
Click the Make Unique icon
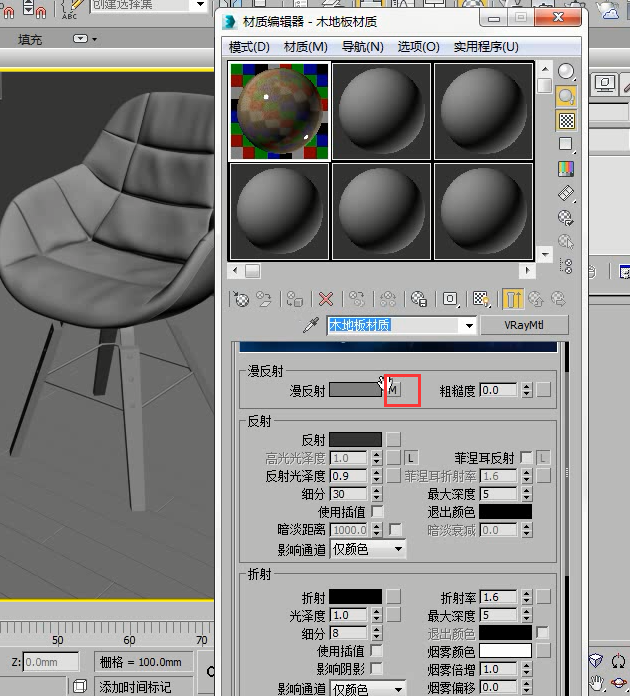pyautogui.click(x=388, y=299)
